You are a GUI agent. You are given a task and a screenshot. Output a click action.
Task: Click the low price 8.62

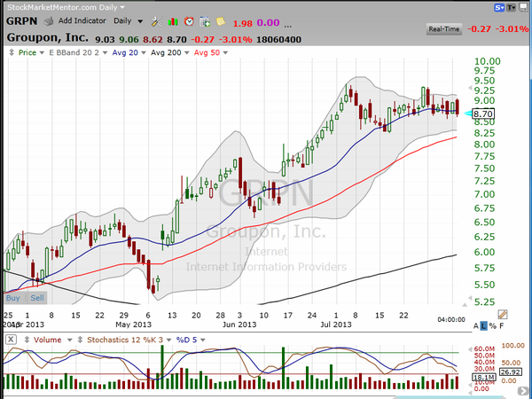click(x=153, y=39)
